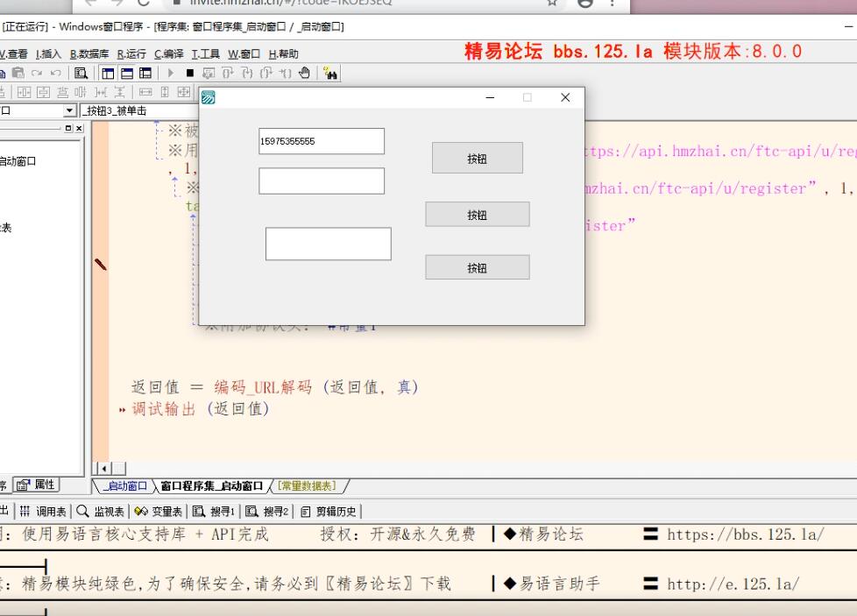Toggle the first window layout panel icon
This screenshot has height=616, width=857.
point(106,72)
